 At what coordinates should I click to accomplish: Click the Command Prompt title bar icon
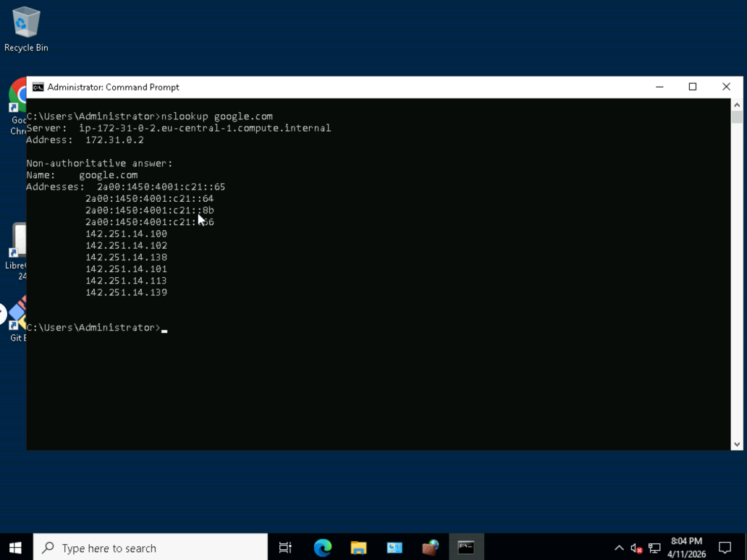coord(38,87)
